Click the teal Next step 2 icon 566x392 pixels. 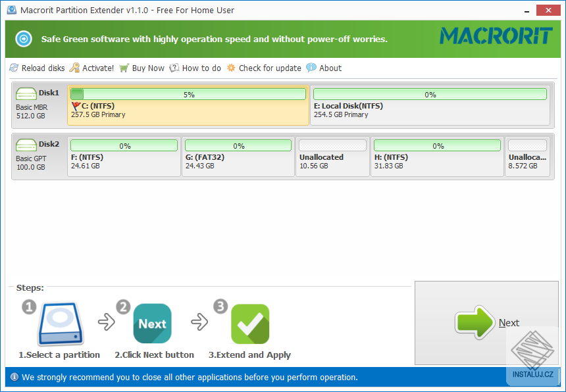tap(152, 324)
